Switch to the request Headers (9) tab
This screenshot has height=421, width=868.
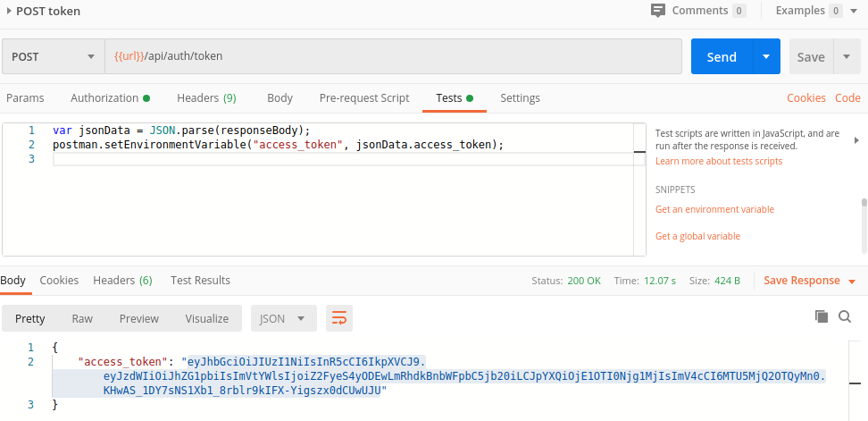pos(206,98)
